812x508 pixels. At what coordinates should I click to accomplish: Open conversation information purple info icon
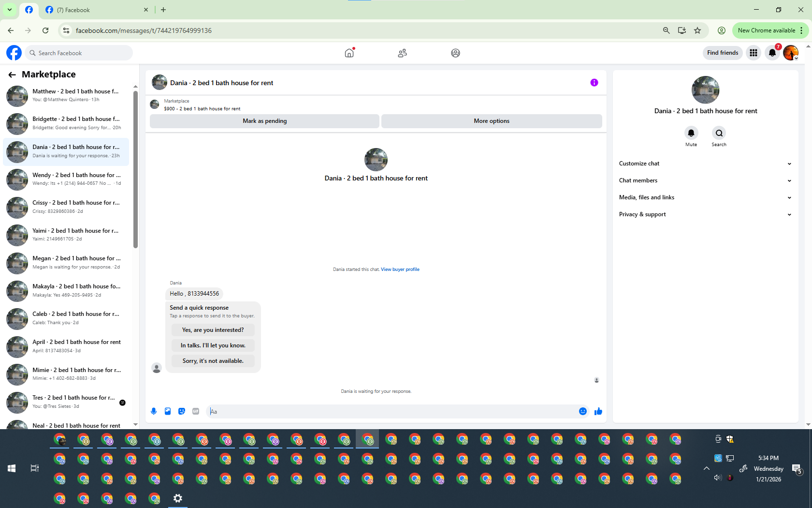(x=594, y=83)
